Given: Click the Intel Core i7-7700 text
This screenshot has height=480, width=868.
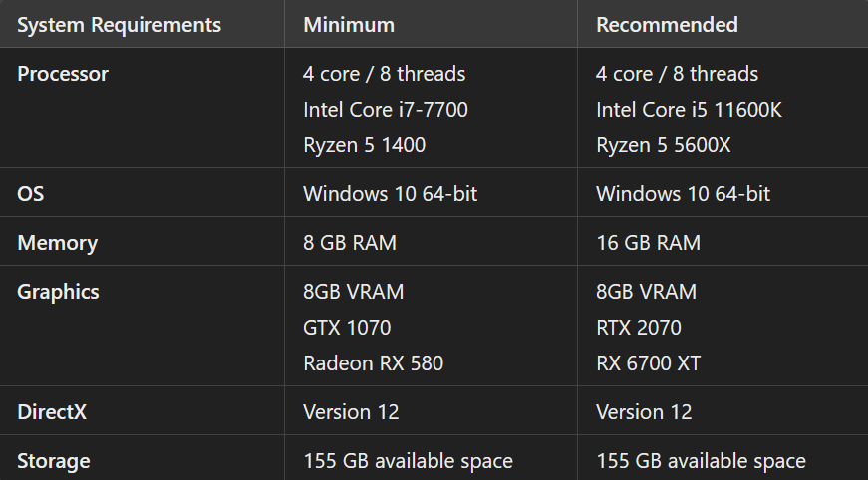Looking at the screenshot, I should point(386,110).
